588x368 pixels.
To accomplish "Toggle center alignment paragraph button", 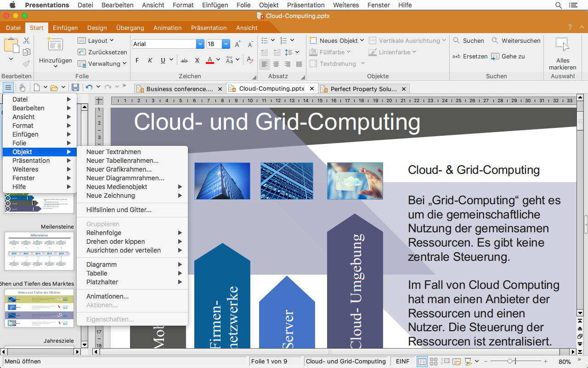I will [x=276, y=64].
